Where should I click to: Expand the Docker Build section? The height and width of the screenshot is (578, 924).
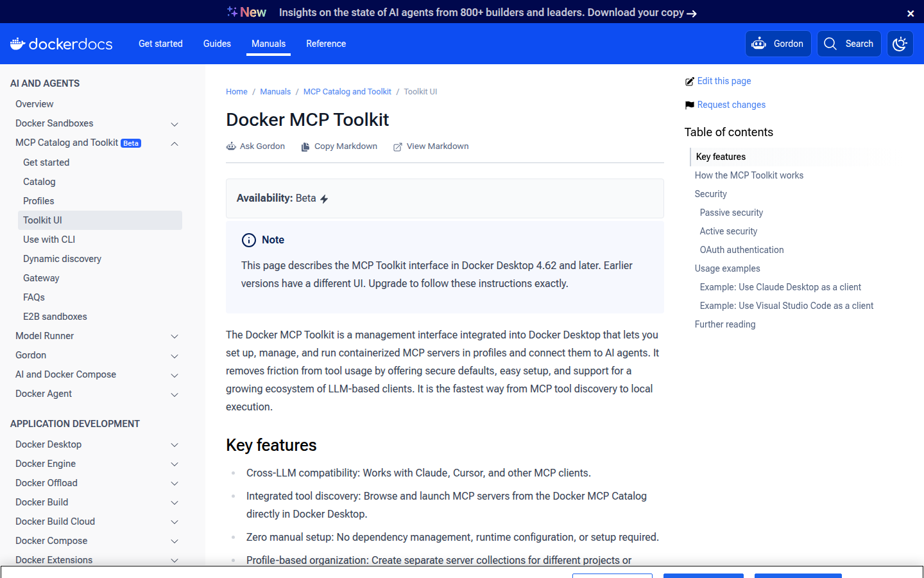tap(175, 503)
